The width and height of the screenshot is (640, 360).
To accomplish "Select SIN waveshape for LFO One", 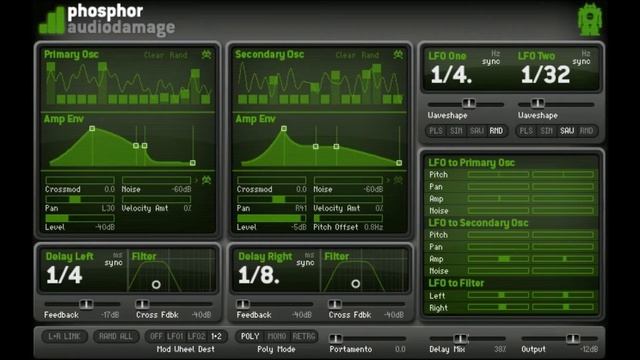I will tap(456, 131).
